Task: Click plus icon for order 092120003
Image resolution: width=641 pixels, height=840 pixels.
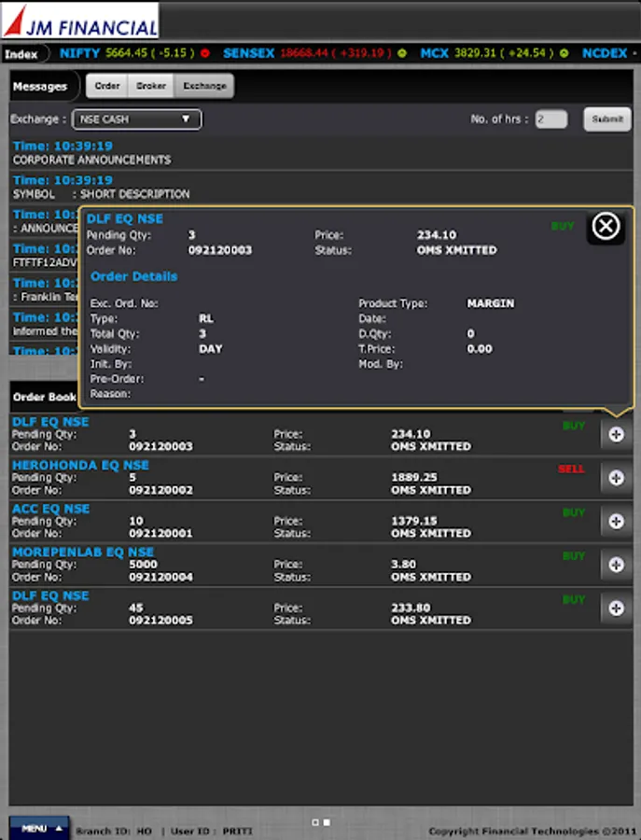Action: 616,434
